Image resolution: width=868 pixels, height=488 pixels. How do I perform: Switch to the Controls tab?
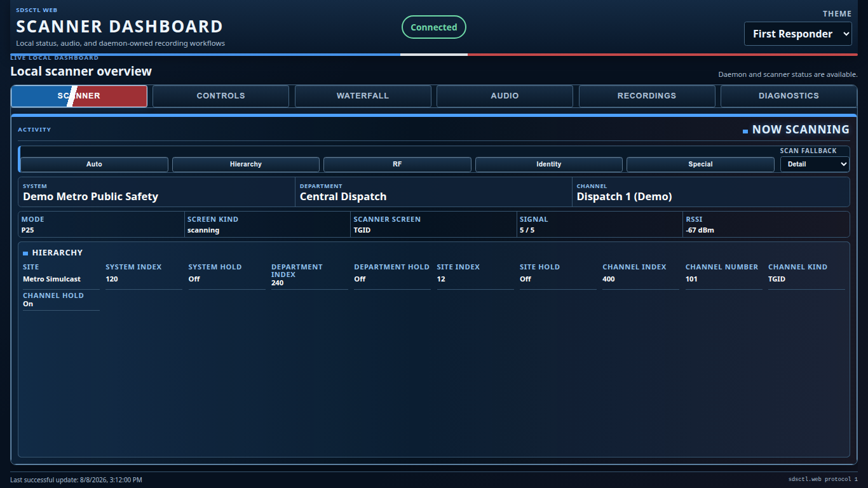click(x=220, y=96)
